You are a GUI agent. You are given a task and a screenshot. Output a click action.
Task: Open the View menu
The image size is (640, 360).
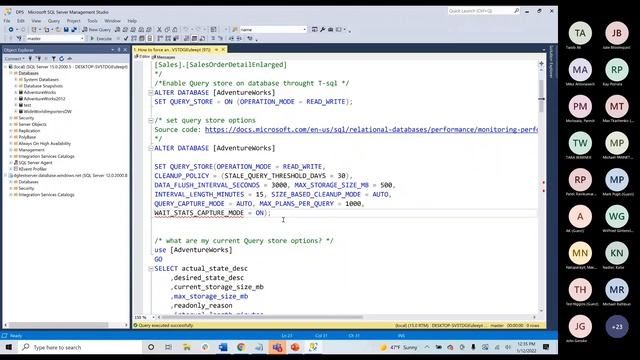click(x=36, y=21)
